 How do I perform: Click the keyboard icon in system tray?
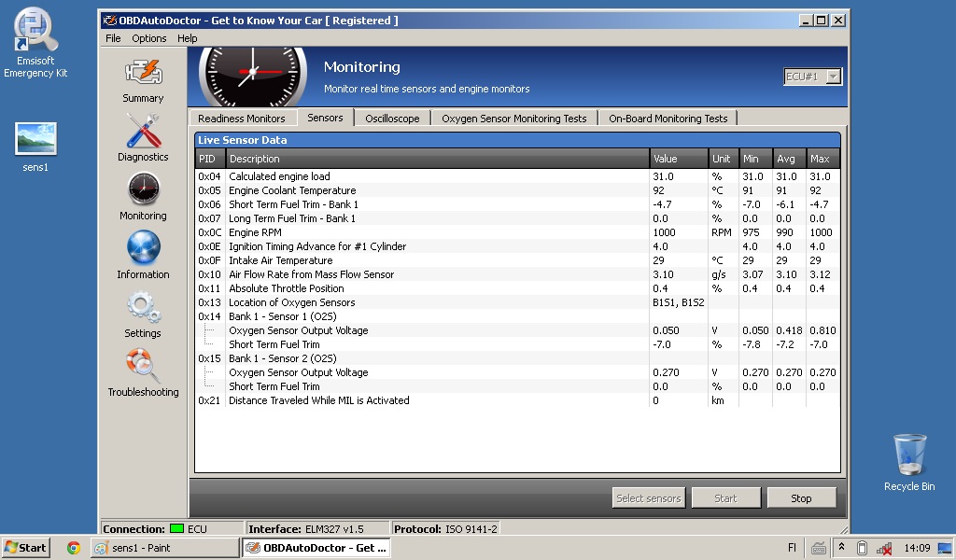click(818, 549)
